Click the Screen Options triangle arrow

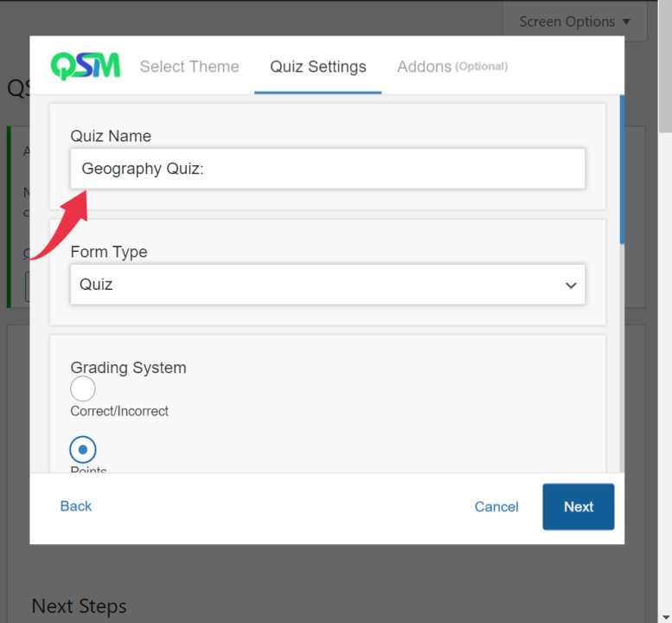[626, 22]
